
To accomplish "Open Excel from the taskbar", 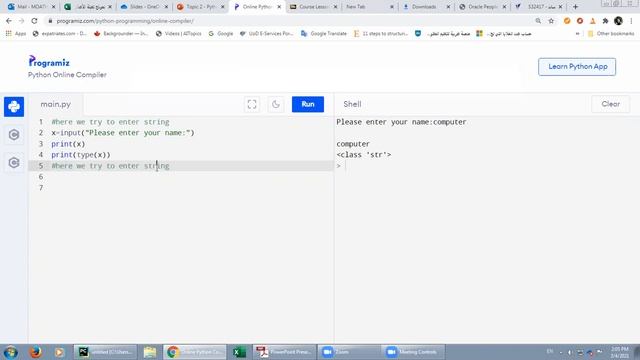I will tap(239, 352).
